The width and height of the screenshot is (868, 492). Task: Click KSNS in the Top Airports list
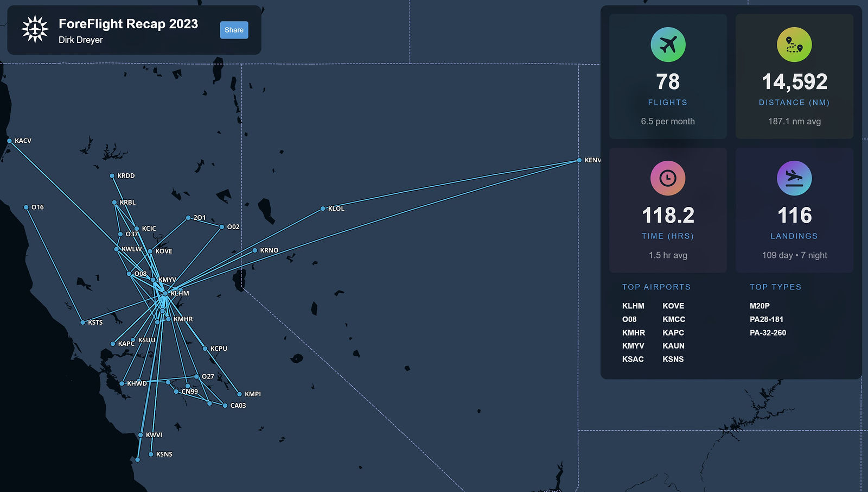(673, 359)
